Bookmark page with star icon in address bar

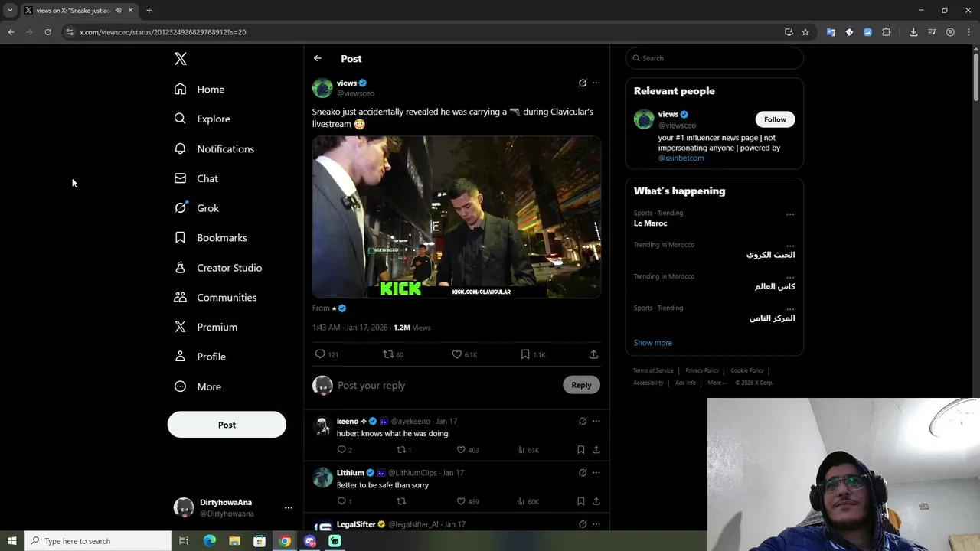805,32
